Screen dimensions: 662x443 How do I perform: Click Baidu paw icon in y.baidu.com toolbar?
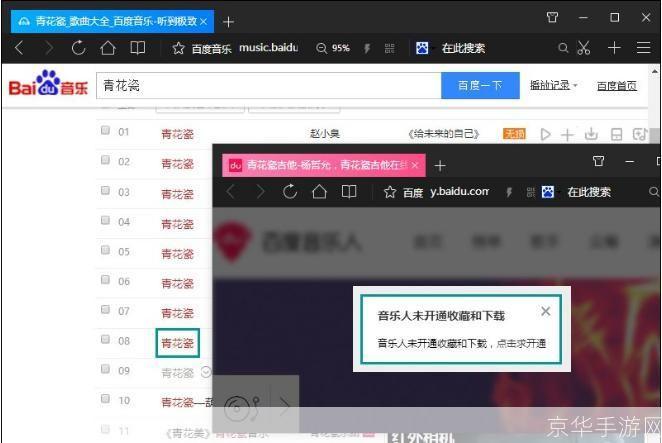548,192
